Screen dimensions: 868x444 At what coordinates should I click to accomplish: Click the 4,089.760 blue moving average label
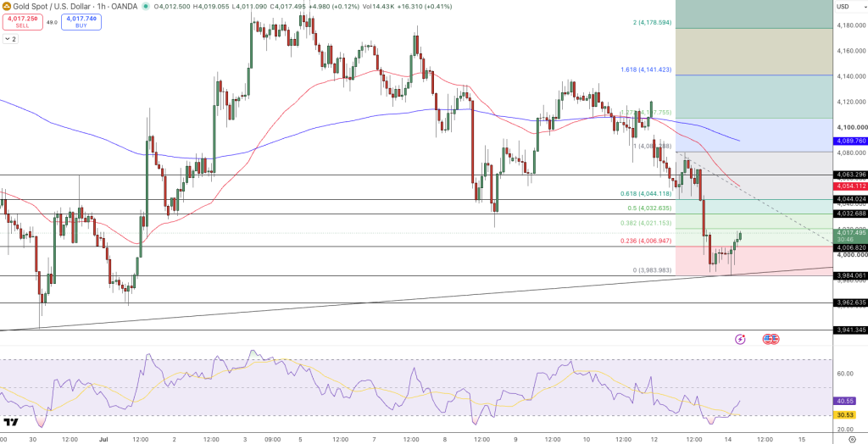(x=851, y=142)
